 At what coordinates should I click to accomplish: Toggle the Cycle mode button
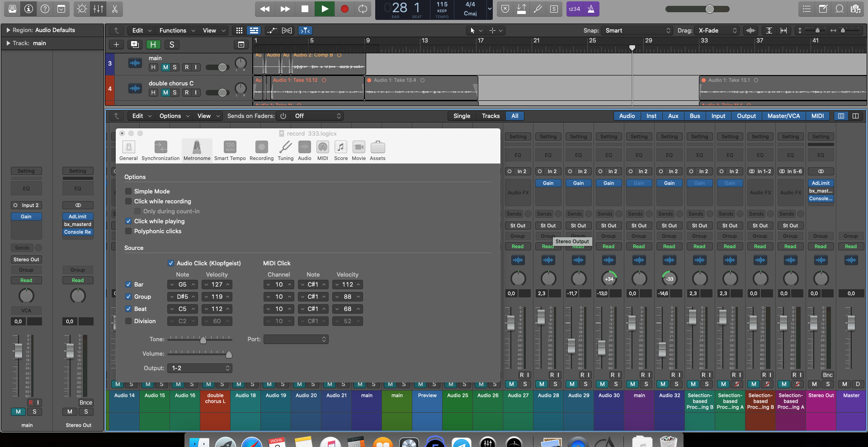363,9
